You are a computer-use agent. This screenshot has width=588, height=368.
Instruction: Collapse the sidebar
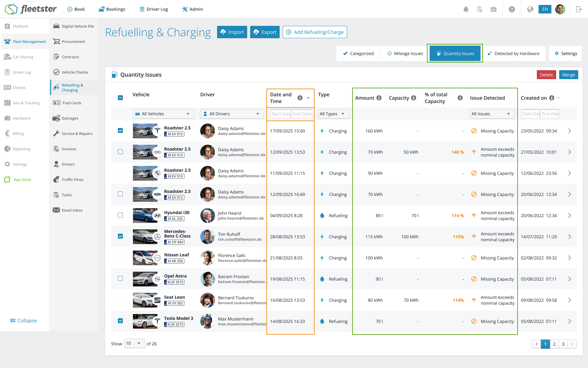23,320
